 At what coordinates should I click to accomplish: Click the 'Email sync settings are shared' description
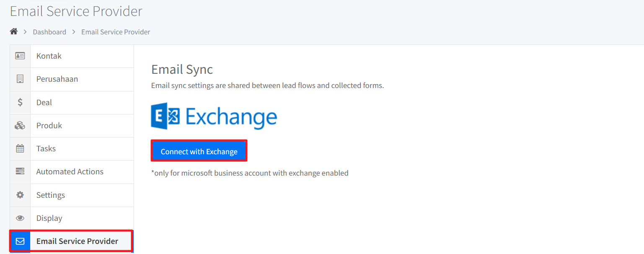[x=267, y=86]
